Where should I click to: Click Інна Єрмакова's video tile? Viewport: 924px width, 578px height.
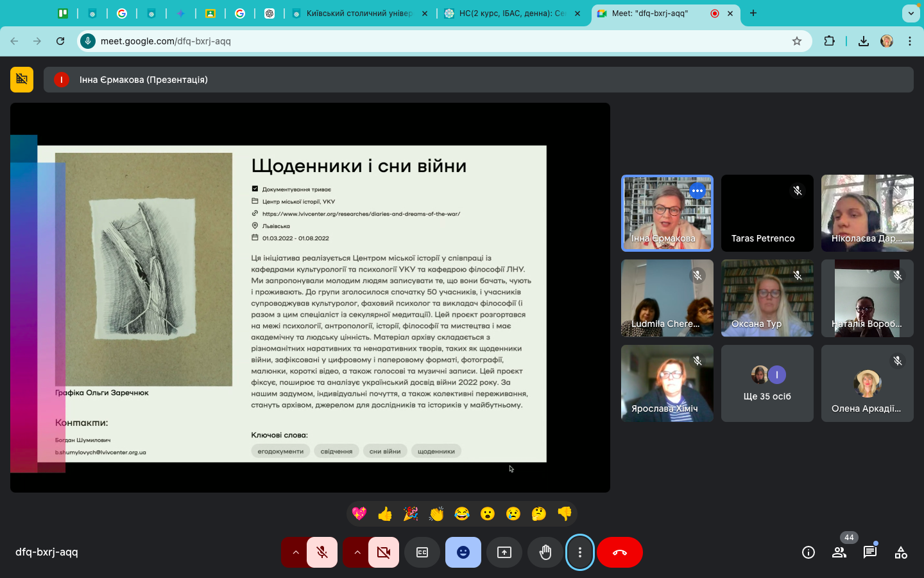(667, 213)
